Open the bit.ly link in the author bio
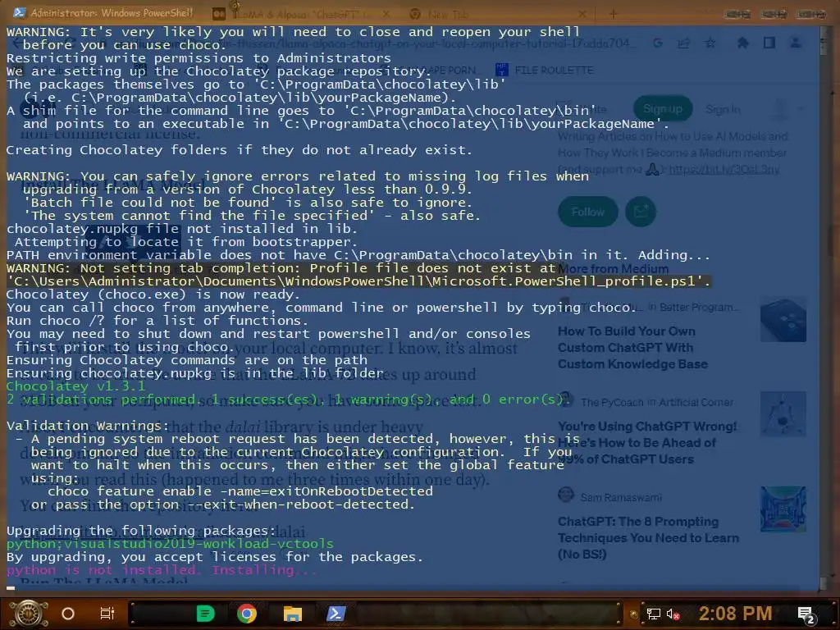The image size is (840, 630). pos(724,170)
